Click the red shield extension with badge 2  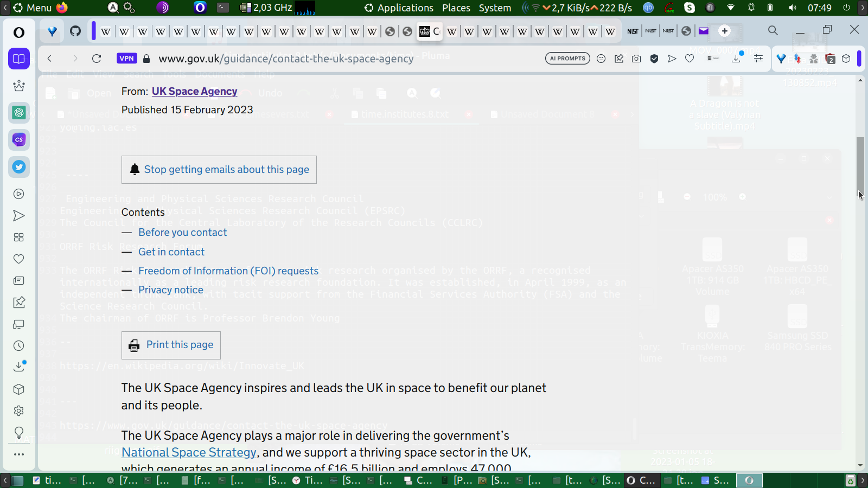tap(830, 59)
